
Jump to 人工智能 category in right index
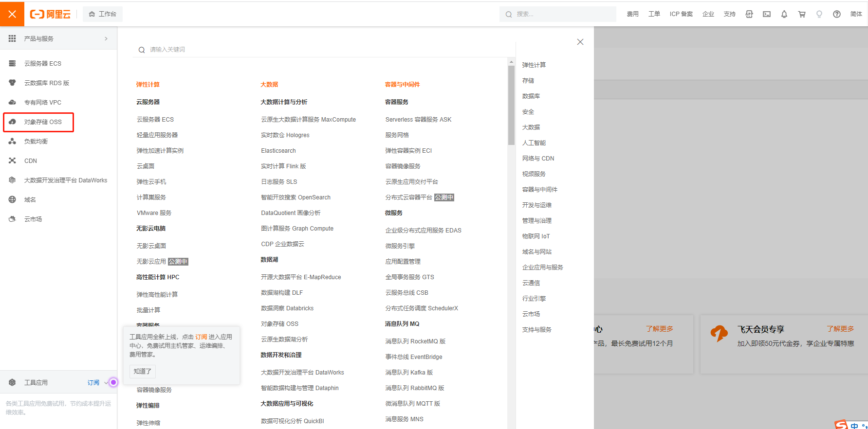534,143
